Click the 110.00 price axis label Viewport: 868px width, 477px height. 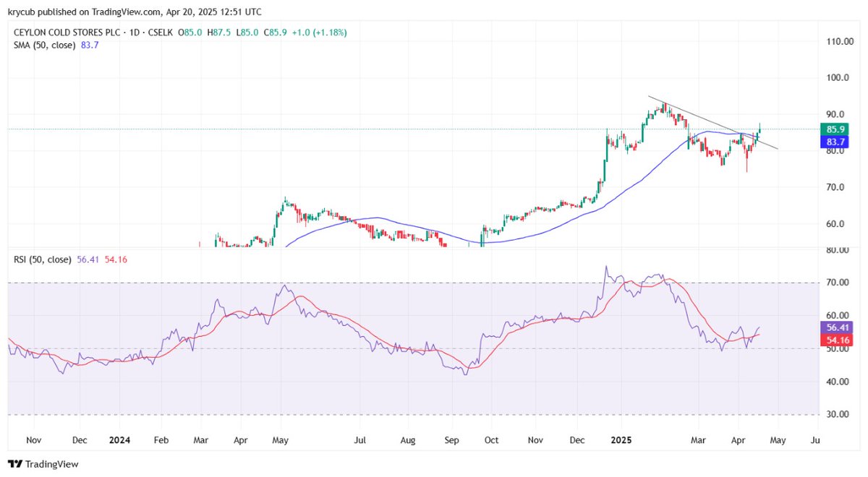(840, 42)
